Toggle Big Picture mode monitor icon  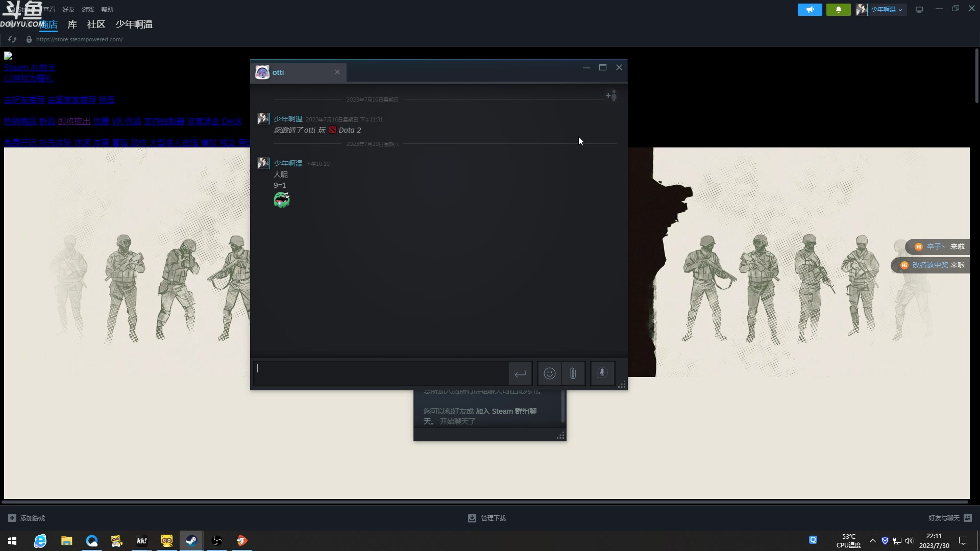919,10
